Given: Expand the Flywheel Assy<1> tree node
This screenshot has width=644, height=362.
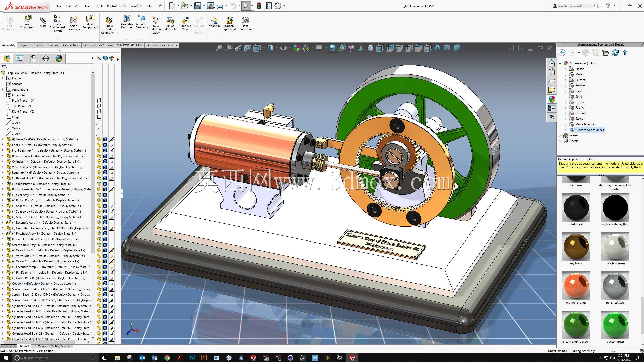Looking at the screenshot, I should (x=3, y=234).
